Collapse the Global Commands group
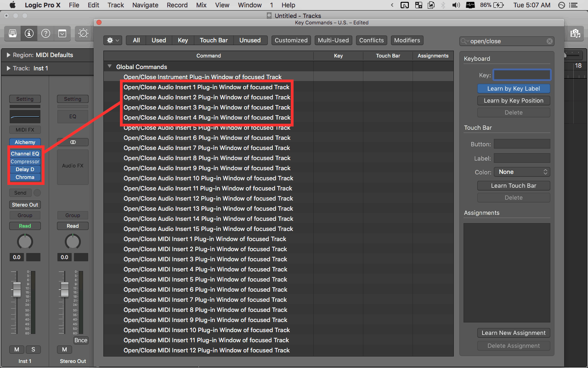Viewport: 588px width, 368px height. 110,67
